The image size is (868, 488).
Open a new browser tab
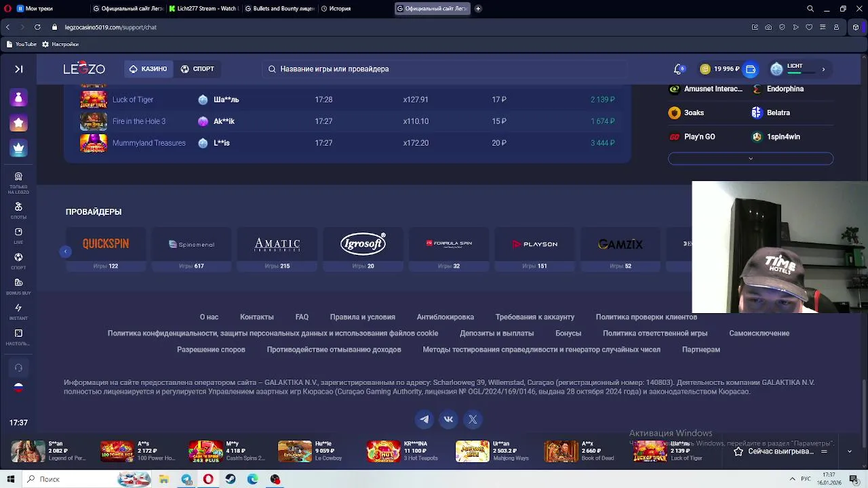click(478, 9)
